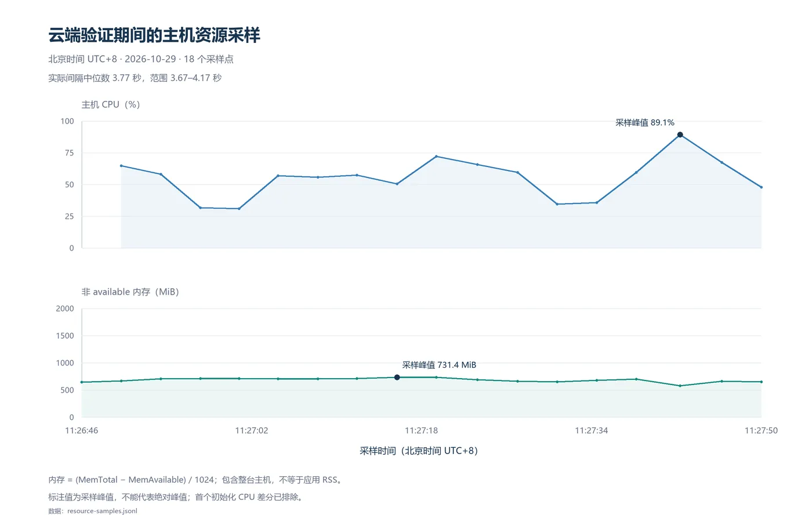Click the label 采样峰值 89.1%

coord(644,122)
